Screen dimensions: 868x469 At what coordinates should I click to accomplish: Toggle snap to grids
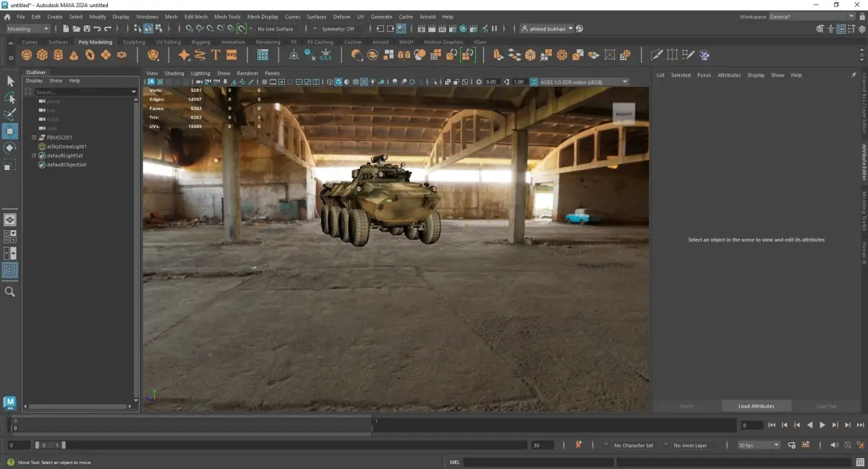tap(190, 29)
